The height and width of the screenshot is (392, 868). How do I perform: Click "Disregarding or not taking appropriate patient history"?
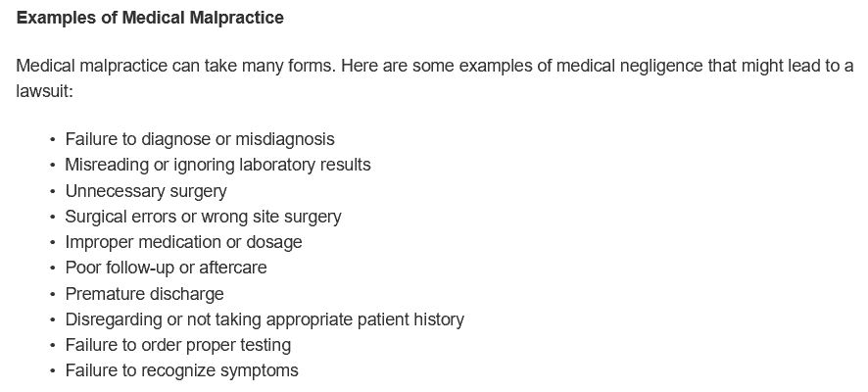coord(264,319)
